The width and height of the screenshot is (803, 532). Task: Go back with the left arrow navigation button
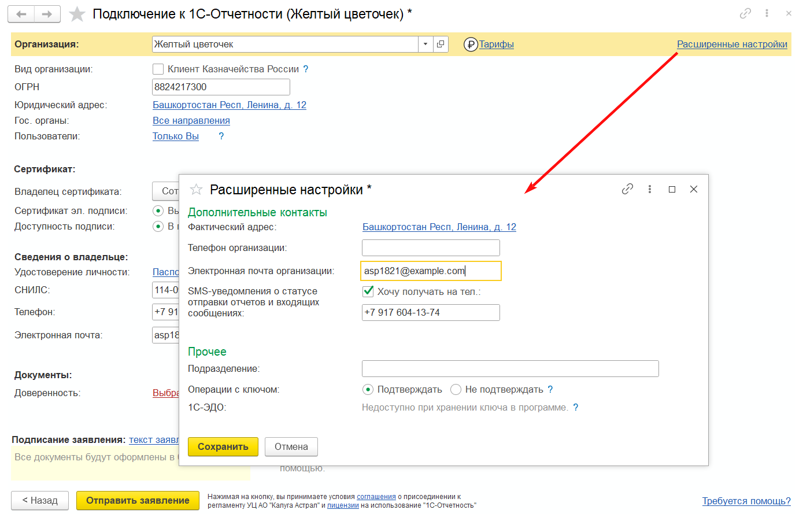[x=21, y=14]
